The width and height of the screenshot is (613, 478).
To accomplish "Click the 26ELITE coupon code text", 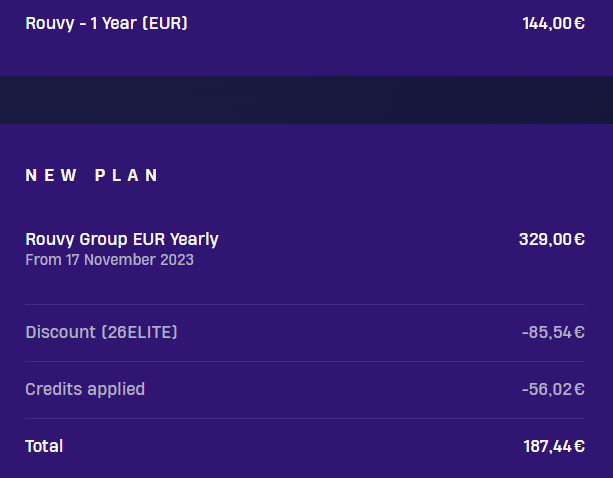I will (140, 332).
